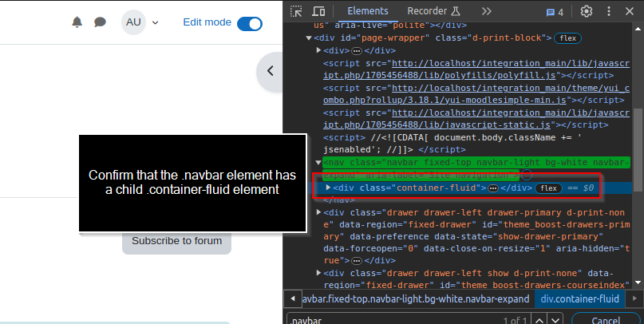644x324 pixels.
Task: Open DevTools settings gear
Action: [x=586, y=11]
